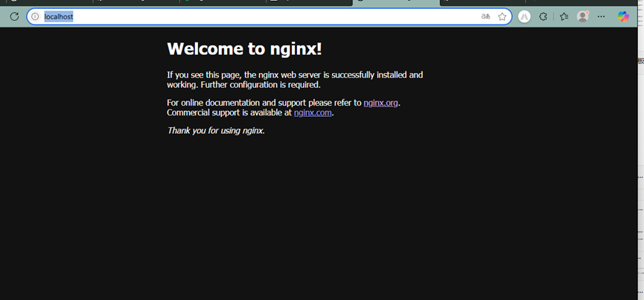Open the Favorites list icon
The width and height of the screenshot is (644, 300).
[564, 16]
